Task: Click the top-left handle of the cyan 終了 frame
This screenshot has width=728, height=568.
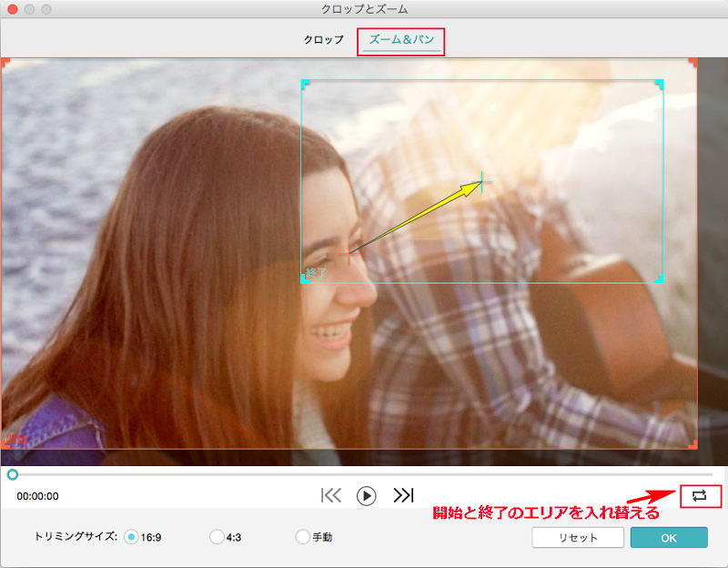Action: [x=305, y=84]
